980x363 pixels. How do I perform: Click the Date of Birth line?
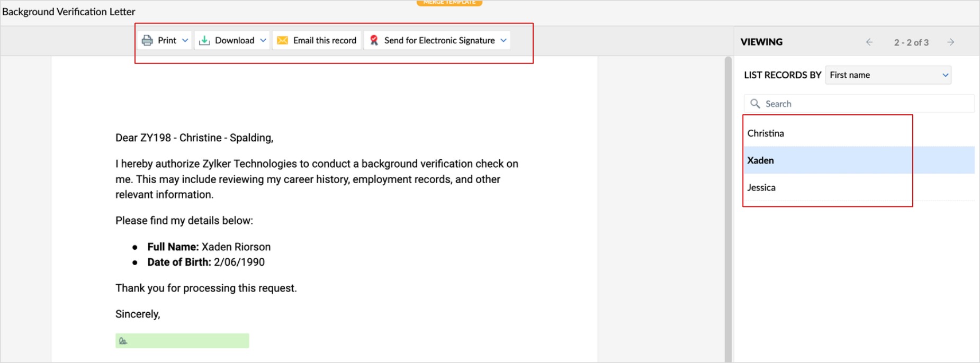click(206, 262)
